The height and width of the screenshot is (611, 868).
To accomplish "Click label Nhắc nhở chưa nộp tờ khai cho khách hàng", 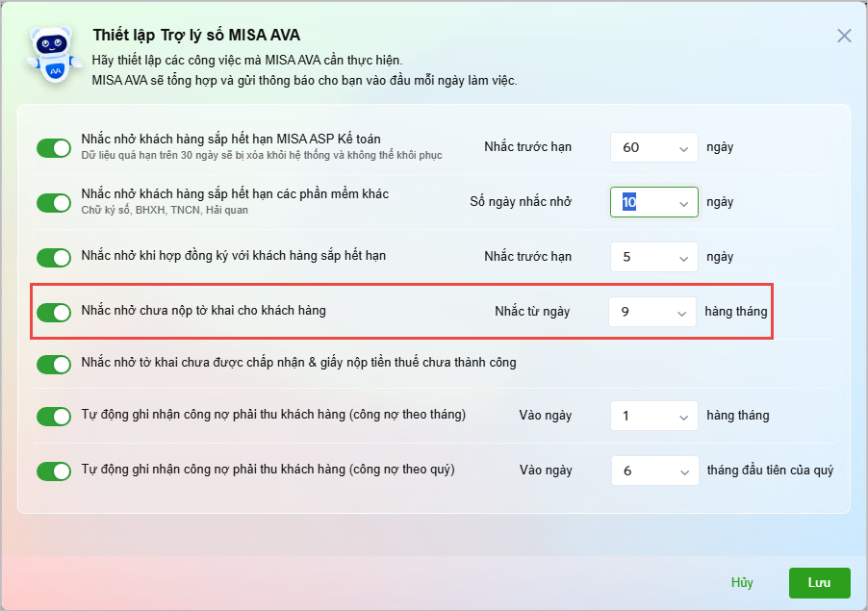I will [203, 311].
